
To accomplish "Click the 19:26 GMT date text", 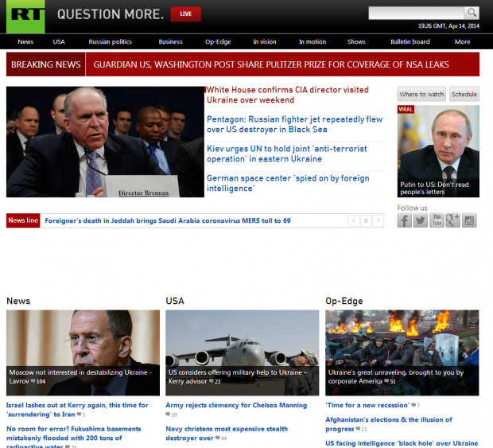I will coord(448,25).
